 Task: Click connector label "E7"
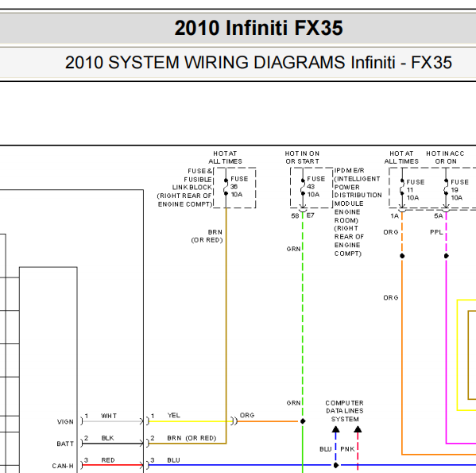[310, 215]
